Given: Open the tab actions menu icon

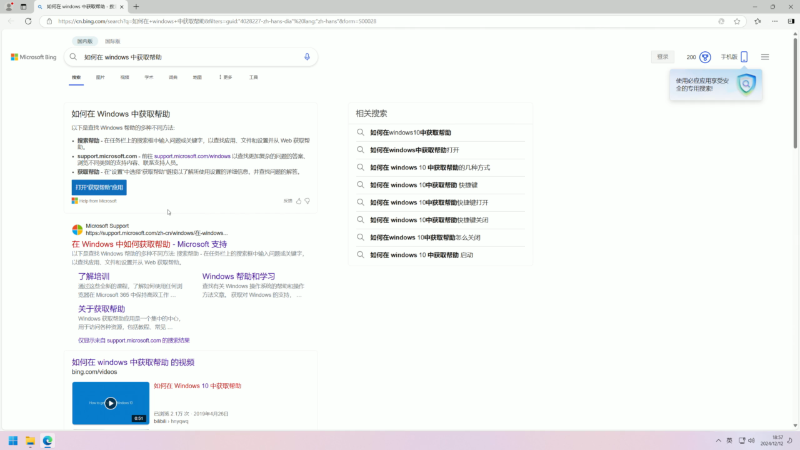Looking at the screenshot, I should click(x=23, y=7).
